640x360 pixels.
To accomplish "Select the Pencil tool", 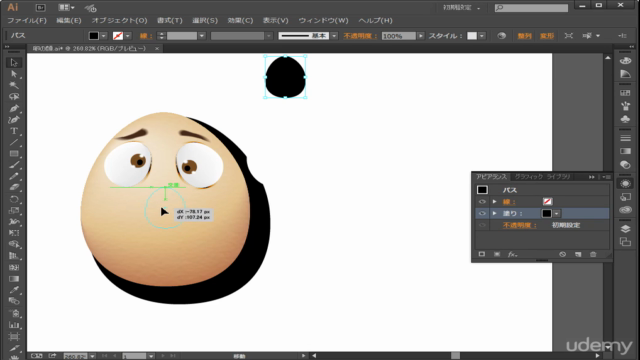I will [x=14, y=176].
